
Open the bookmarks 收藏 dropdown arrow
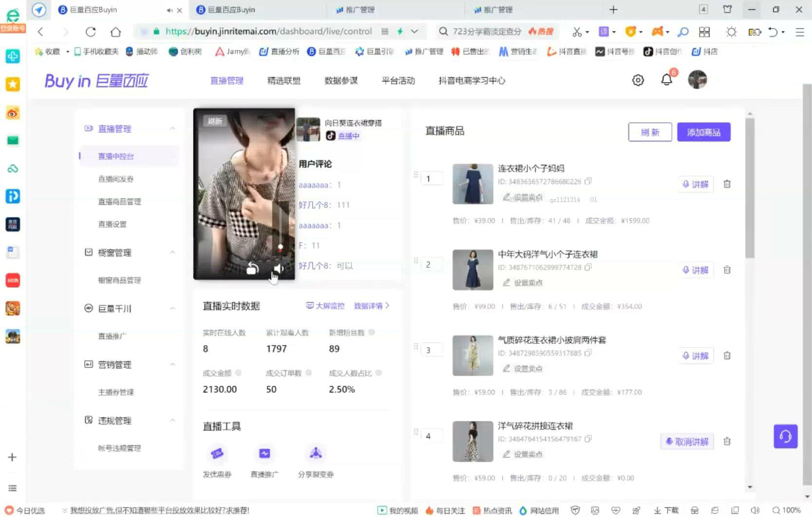[67, 51]
